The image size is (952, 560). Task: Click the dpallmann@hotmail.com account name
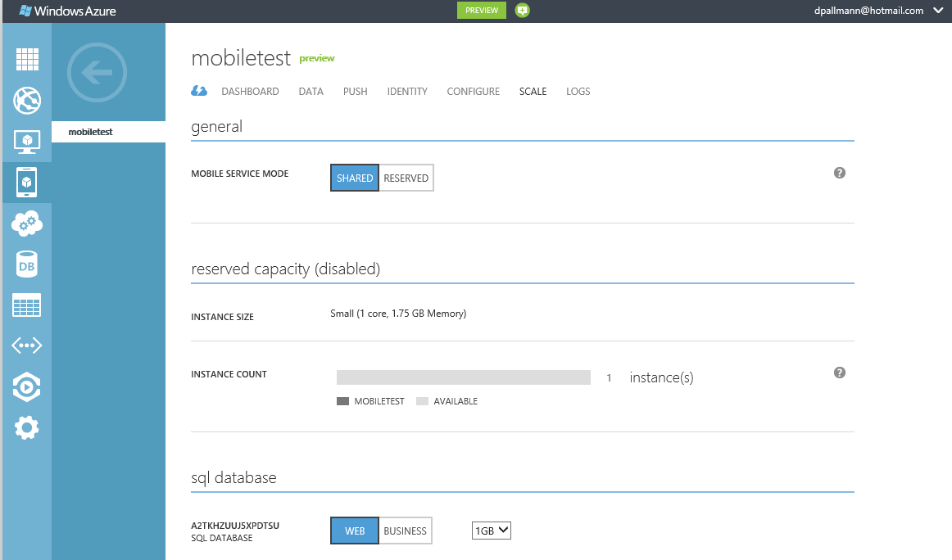868,11
